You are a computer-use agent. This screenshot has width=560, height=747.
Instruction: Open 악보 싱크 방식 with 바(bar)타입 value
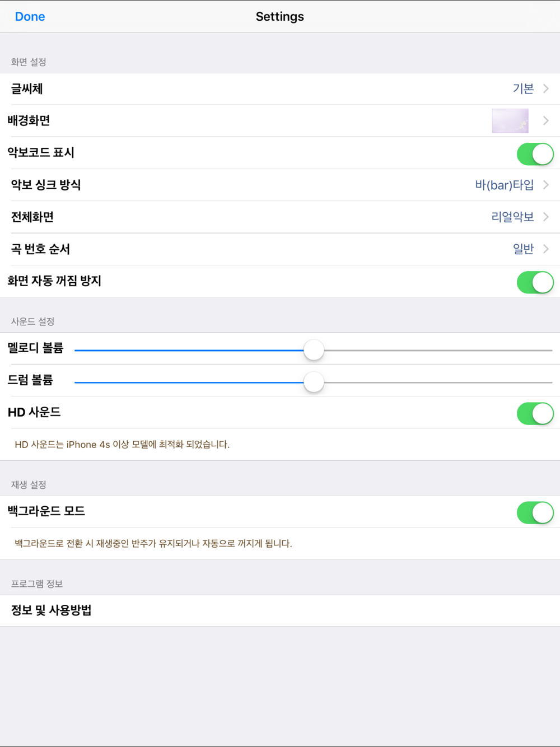(x=280, y=185)
